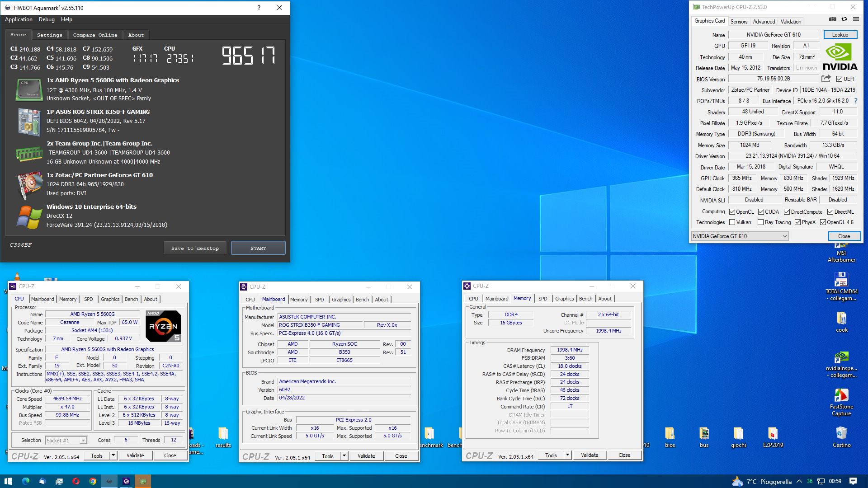Open the bios desktop folder

coord(670,437)
